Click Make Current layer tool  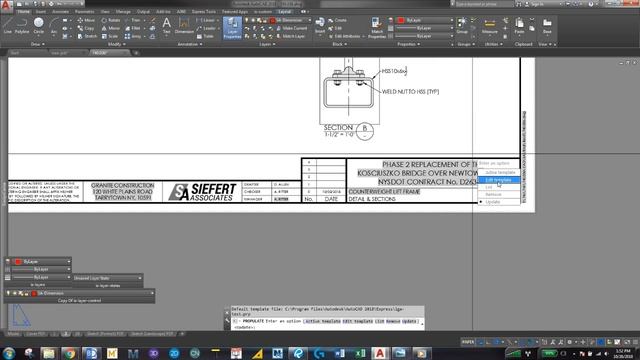click(291, 28)
